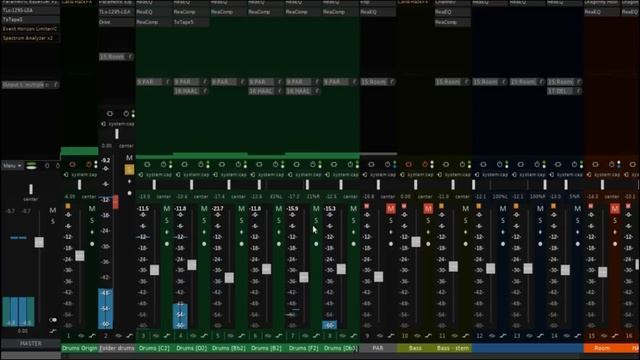The height and width of the screenshot is (360, 640).
Task: Select the Folder drums track label
Action: coord(117,348)
